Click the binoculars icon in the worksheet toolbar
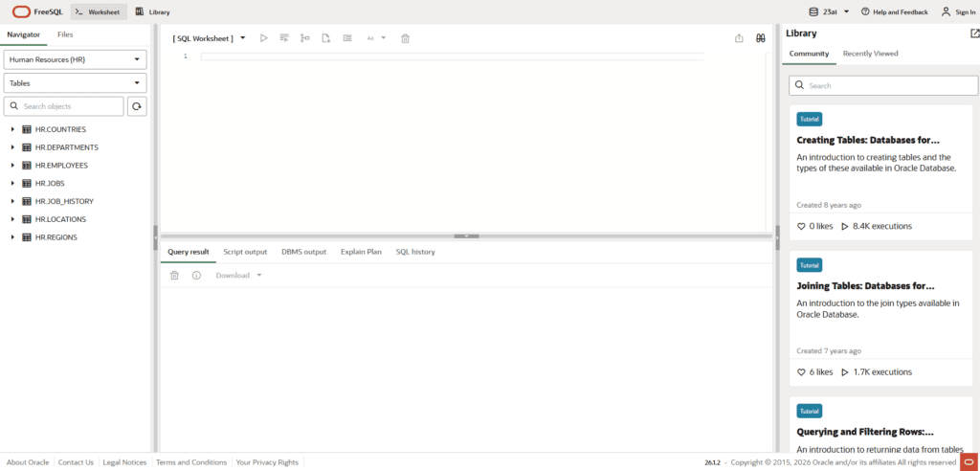The image size is (980, 471). [x=760, y=38]
